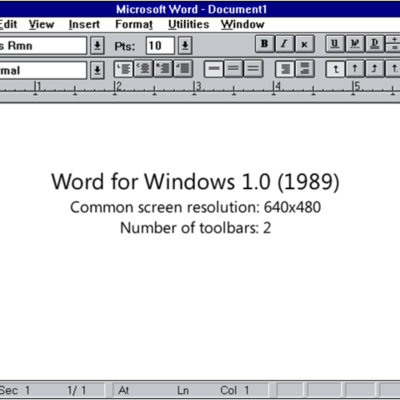Open the View menu
400x400 pixels.
click(41, 24)
